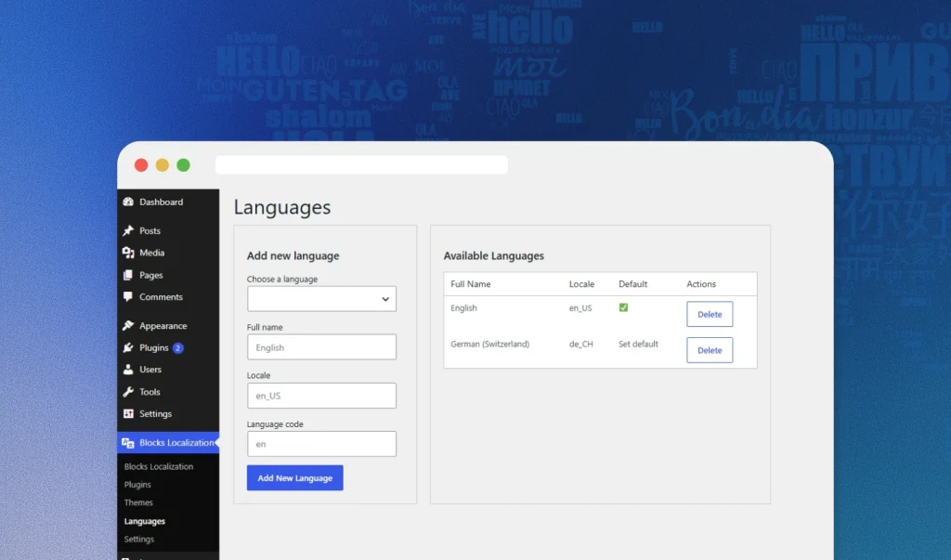Click the Tools wrench icon
The image size is (951, 560).
pos(128,392)
